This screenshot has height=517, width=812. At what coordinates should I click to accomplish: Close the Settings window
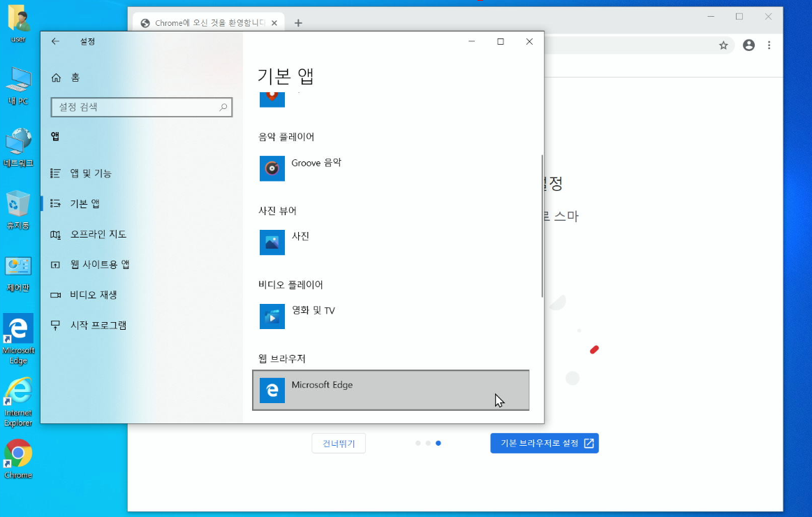pos(529,41)
